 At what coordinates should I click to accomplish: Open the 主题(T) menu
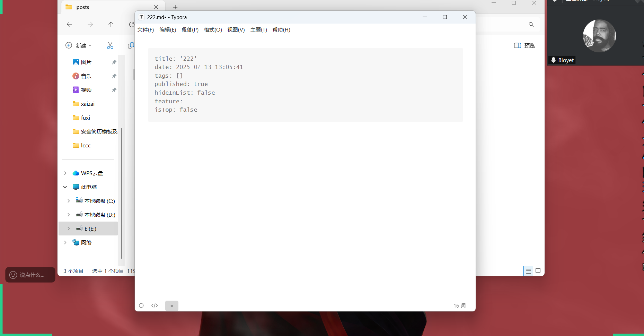point(258,30)
